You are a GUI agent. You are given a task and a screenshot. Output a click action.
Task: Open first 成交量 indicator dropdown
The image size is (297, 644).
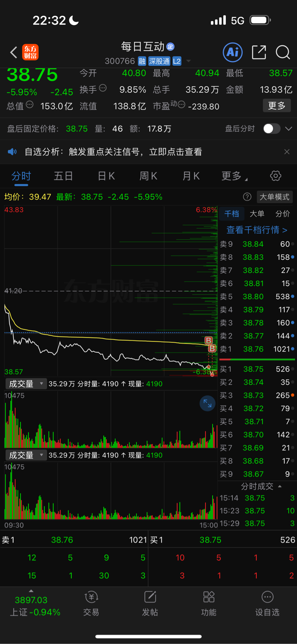pos(26,384)
